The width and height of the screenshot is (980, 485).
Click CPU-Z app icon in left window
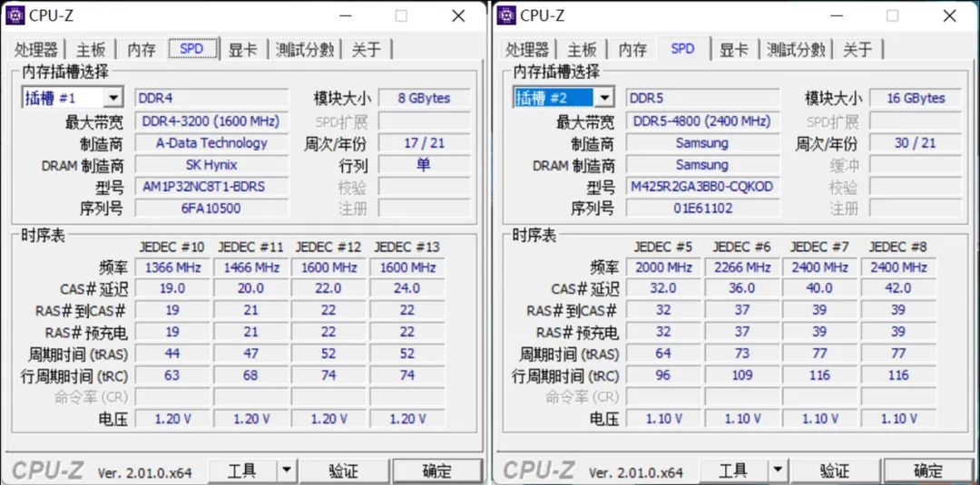15,15
